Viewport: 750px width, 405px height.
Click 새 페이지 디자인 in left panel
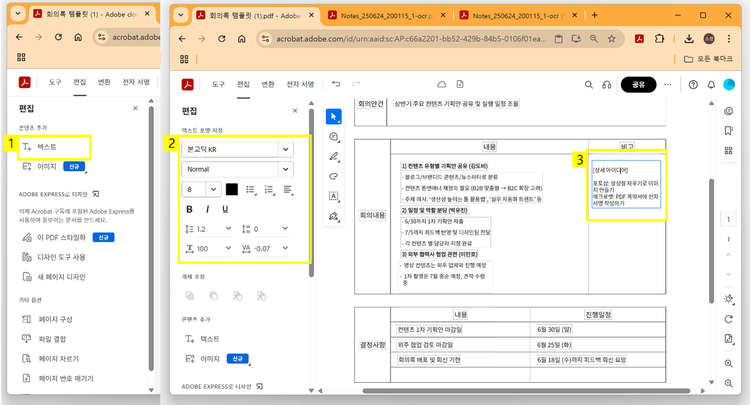point(61,277)
